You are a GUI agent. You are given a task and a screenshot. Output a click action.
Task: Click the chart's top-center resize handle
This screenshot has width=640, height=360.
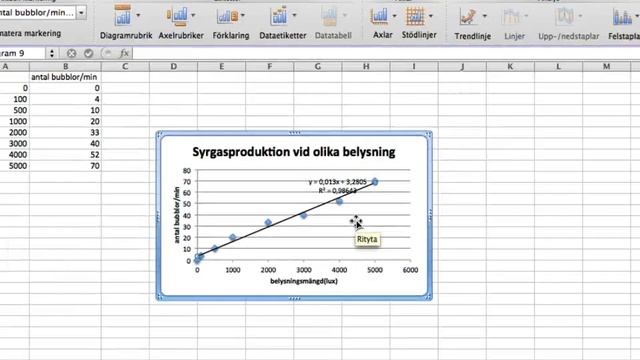tap(294, 133)
